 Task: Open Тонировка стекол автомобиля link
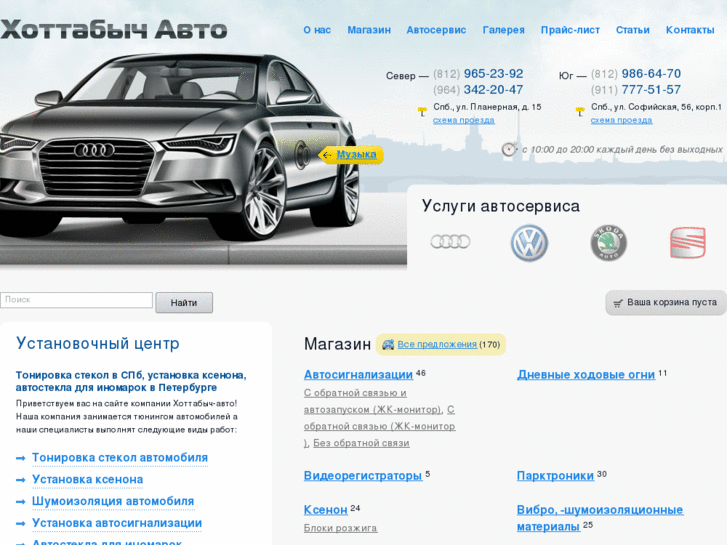click(120, 458)
